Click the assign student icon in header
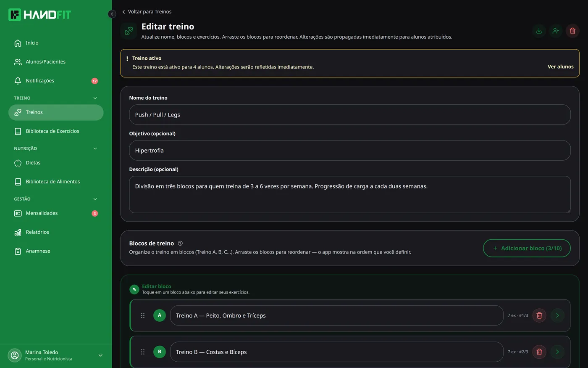Screen dimensions: 588x368 coord(556,31)
